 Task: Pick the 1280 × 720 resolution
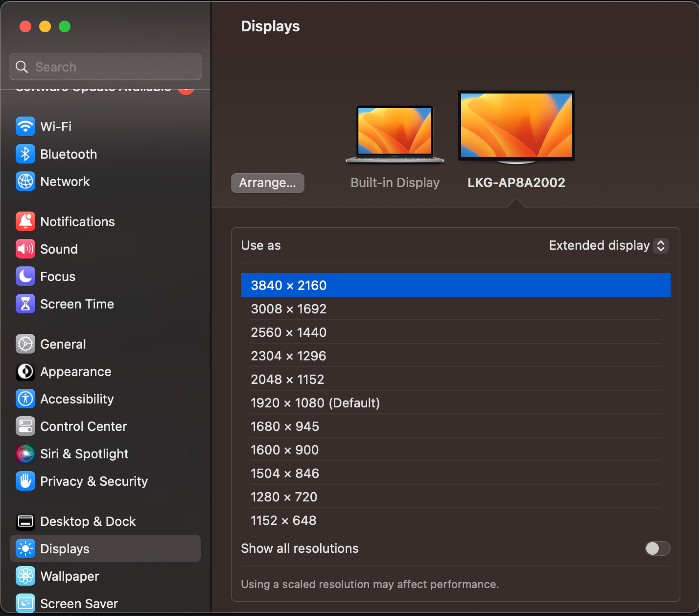coord(284,497)
